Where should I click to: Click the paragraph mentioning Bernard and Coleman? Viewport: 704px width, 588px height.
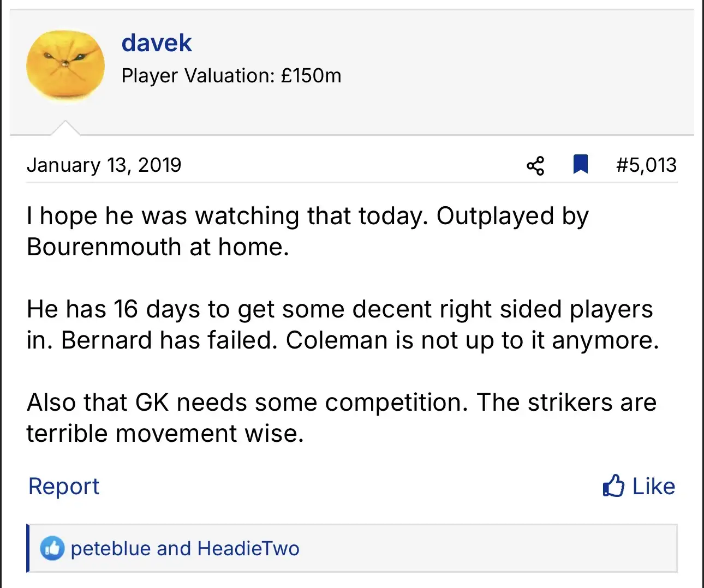pos(343,325)
